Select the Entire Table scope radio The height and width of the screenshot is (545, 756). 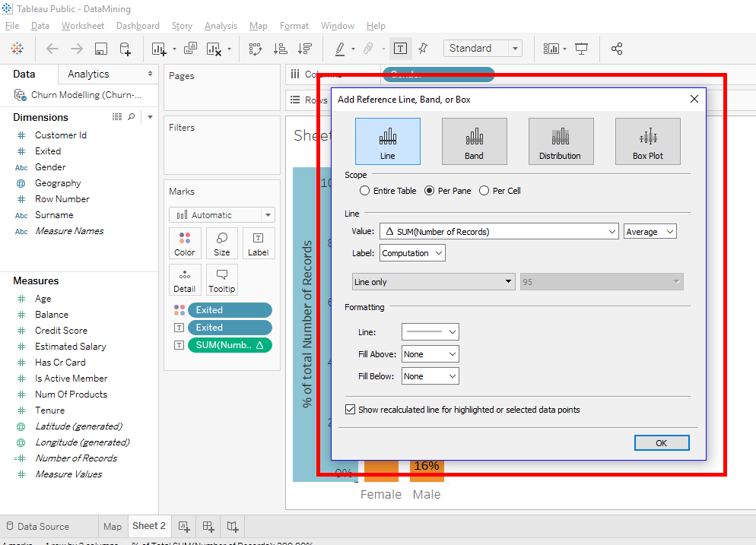pyautogui.click(x=366, y=191)
